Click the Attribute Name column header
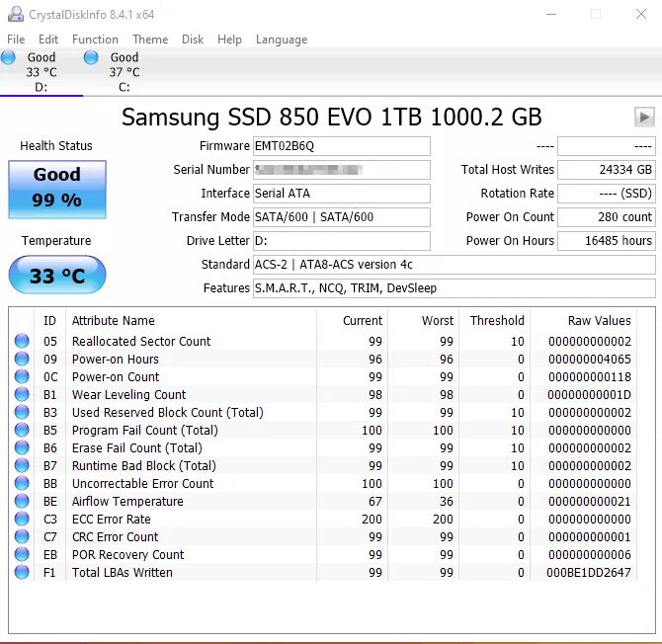 pyautogui.click(x=192, y=321)
